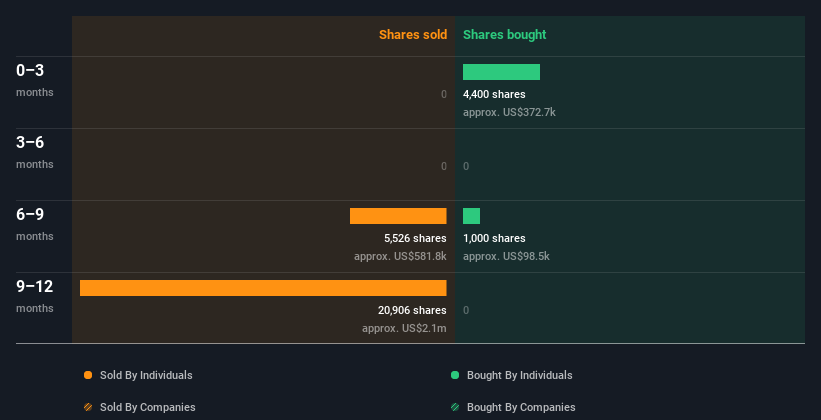Image resolution: width=821 pixels, height=420 pixels.
Task: Click the small green bar for 1,000 shares
Action: pos(471,216)
